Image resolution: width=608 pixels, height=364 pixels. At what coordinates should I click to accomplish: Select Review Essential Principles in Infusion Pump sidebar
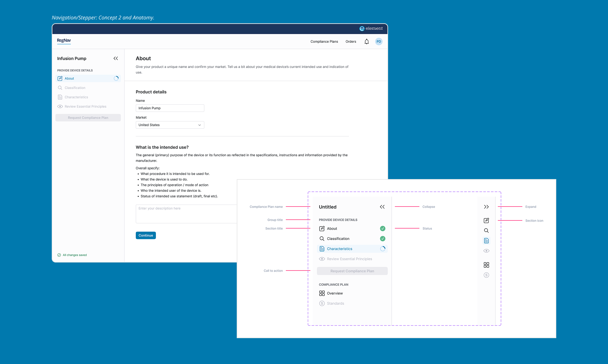point(88,107)
